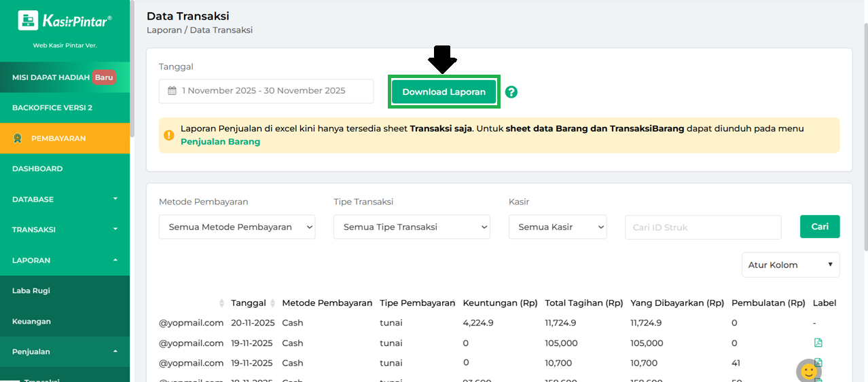Open the Metode Pembayaran dropdown
Image resolution: width=868 pixels, height=382 pixels.
coord(237,227)
